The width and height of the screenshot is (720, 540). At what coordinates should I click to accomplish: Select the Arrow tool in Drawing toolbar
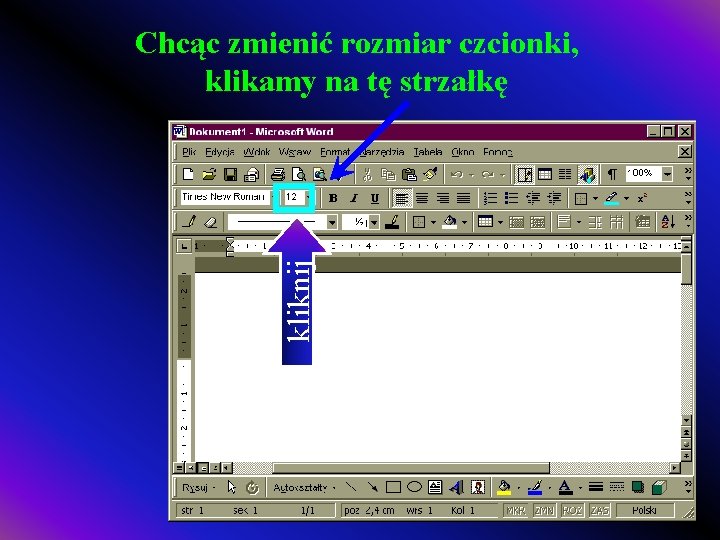click(372, 487)
